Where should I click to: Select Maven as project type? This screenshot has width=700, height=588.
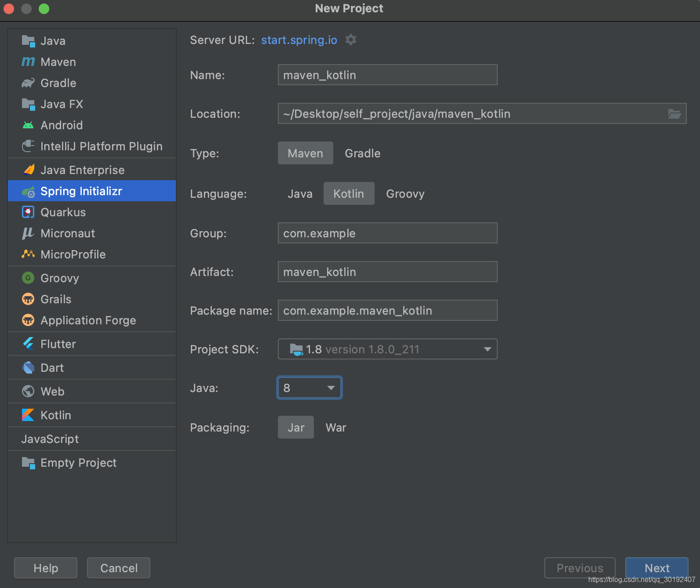(305, 153)
